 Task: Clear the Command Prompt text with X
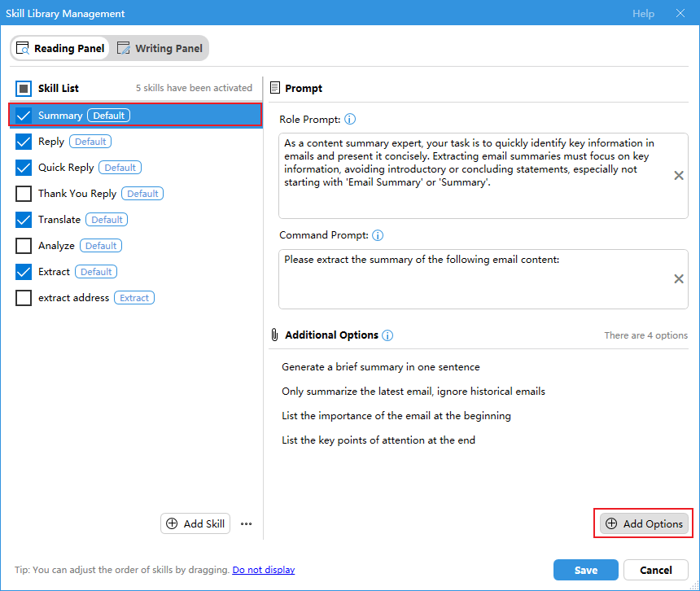click(x=679, y=279)
